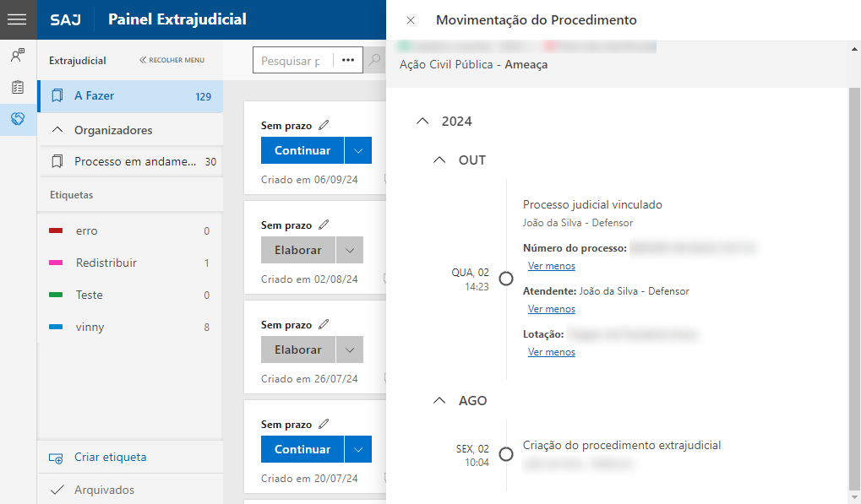The width and height of the screenshot is (861, 504).
Task: Click scrollbar up arrow in movement panel
Action: coord(854,49)
